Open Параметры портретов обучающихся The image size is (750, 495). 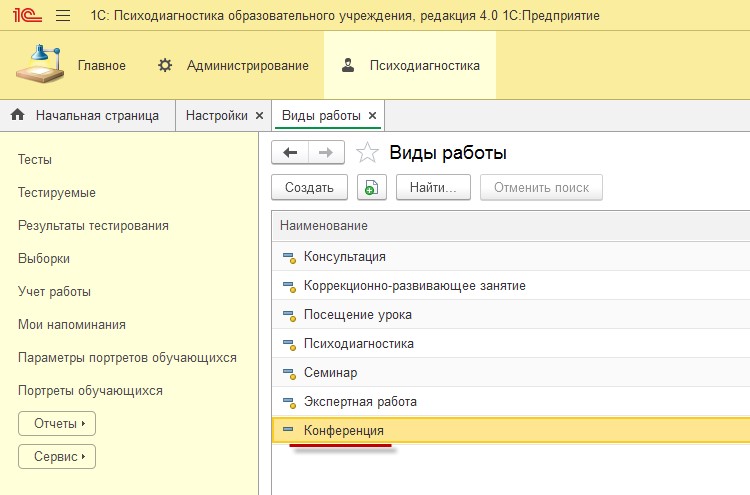(x=127, y=357)
